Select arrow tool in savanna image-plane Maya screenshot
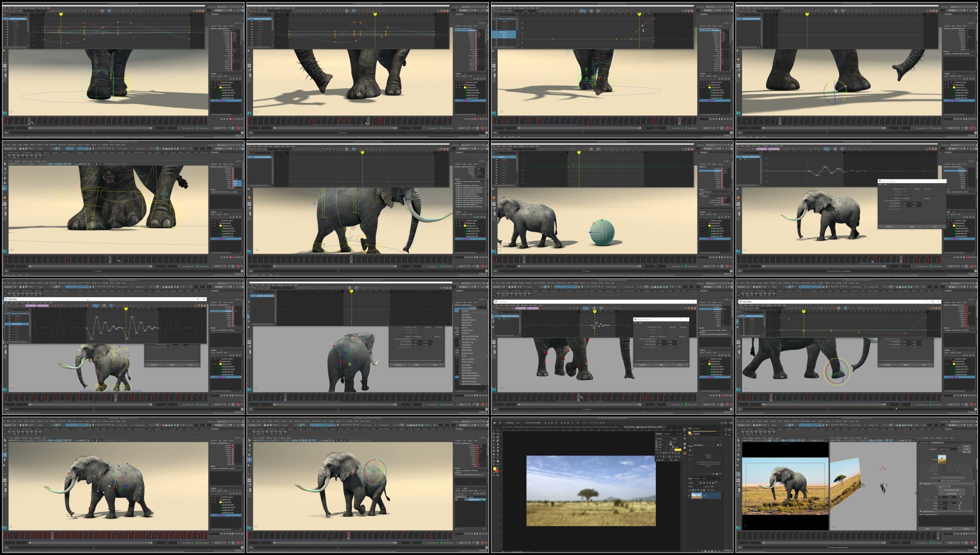 click(x=738, y=440)
